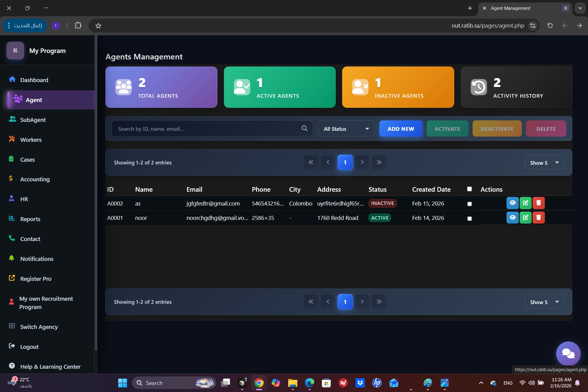Click the green edit icon for agent A0001
Viewport: 588px width, 392px height.
pyautogui.click(x=526, y=218)
